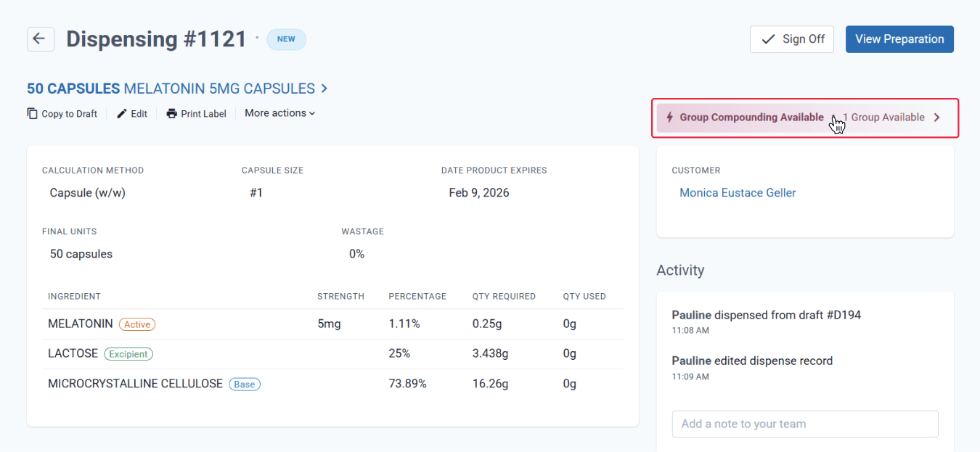Click the Sign Off checkmark icon

click(x=768, y=39)
